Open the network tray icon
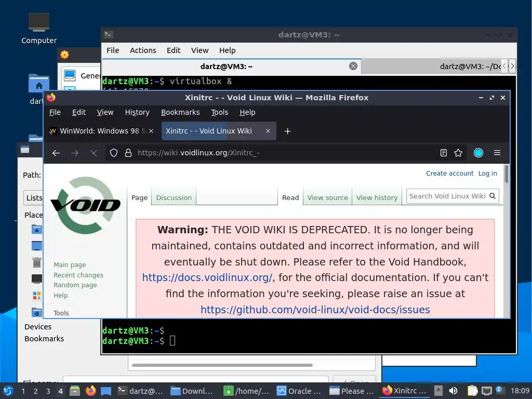 pyautogui.click(x=486, y=391)
